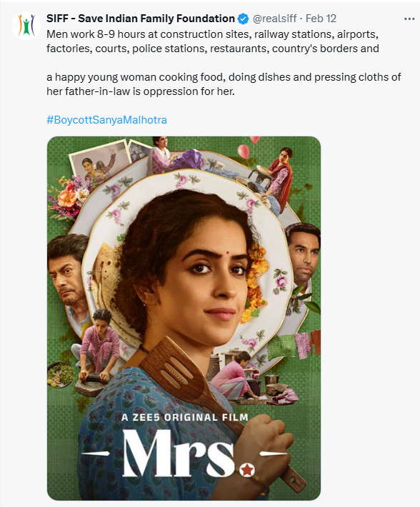Open the SIFF profile avatar logo
Viewport: 420px width, 507px height.
pos(26,26)
